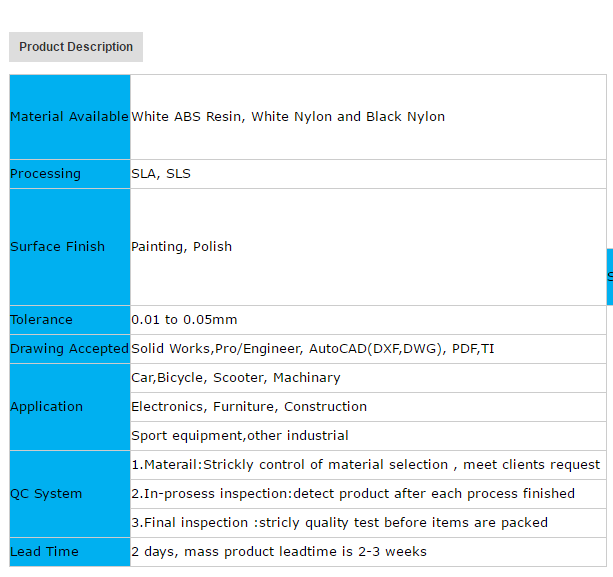Screen dimensions: 613x577
Task: Select the In-prosess inspection line
Action: pos(353,494)
